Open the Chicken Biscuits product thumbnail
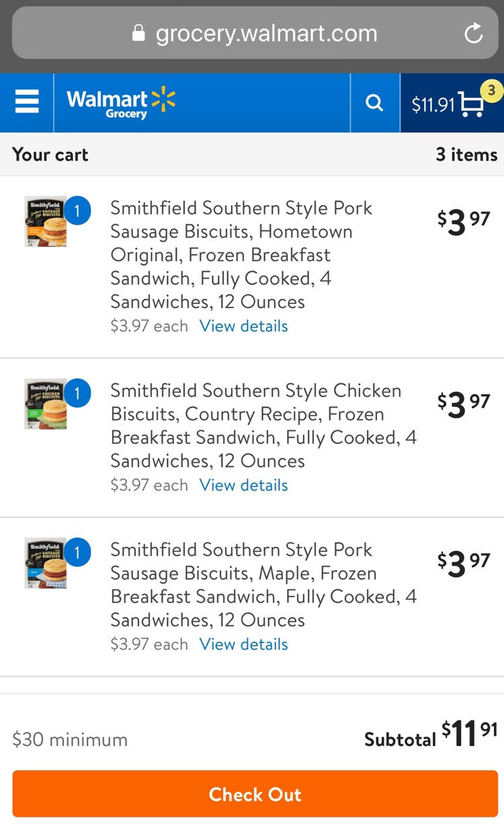Viewport: 504px width, 828px height. [x=45, y=404]
